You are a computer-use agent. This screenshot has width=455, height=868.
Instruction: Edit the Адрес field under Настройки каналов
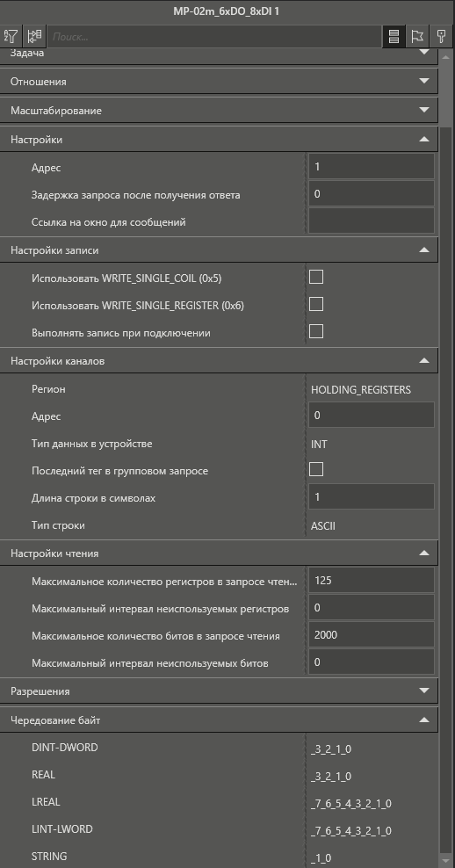coord(372,416)
